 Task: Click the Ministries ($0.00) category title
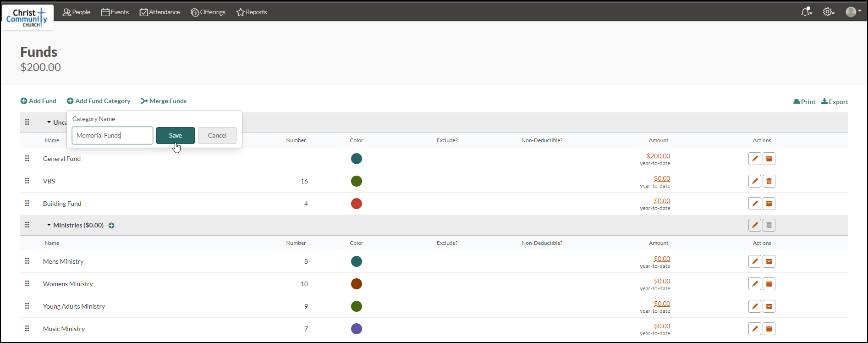78,225
